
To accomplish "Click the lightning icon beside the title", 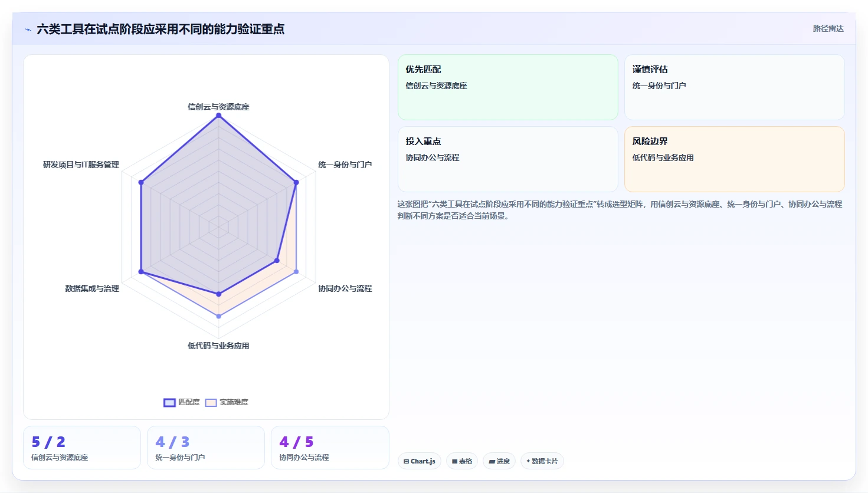I will (x=28, y=29).
